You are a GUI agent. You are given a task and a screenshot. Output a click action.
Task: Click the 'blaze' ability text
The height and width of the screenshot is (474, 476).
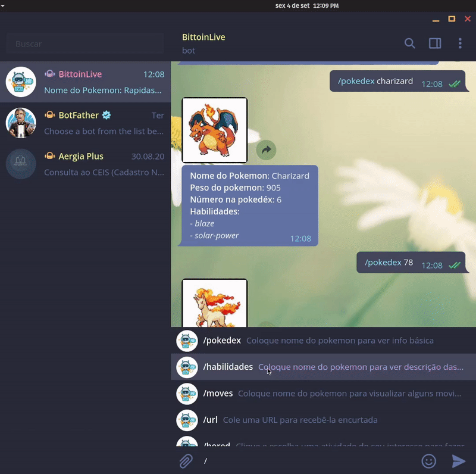click(204, 224)
